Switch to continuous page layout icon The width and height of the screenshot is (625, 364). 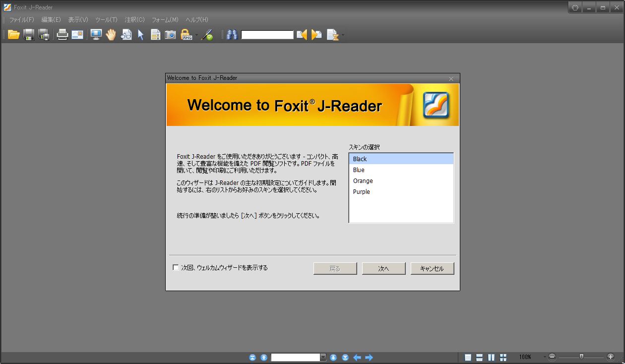pos(480,358)
